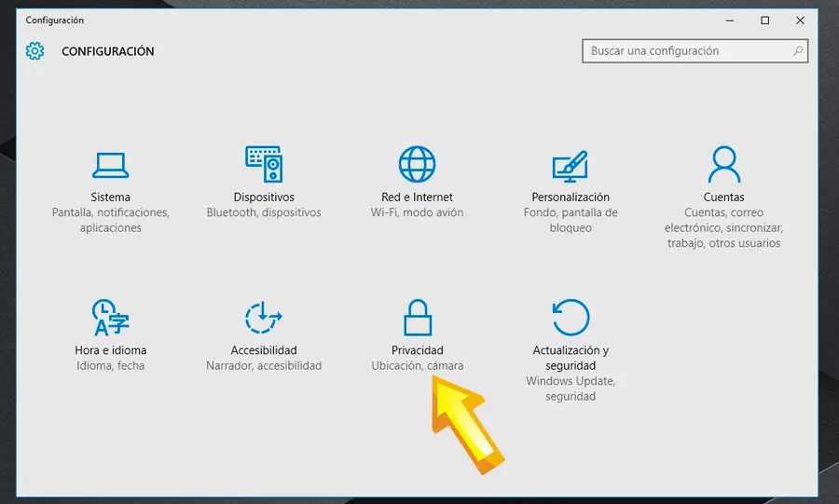Open the Red e Internet globe icon
This screenshot has height=504, width=839.
tap(417, 164)
